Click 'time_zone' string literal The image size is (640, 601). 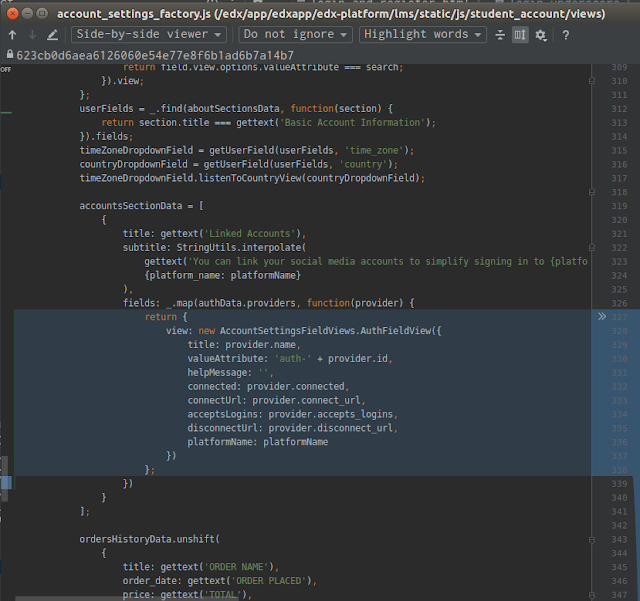[x=375, y=150]
